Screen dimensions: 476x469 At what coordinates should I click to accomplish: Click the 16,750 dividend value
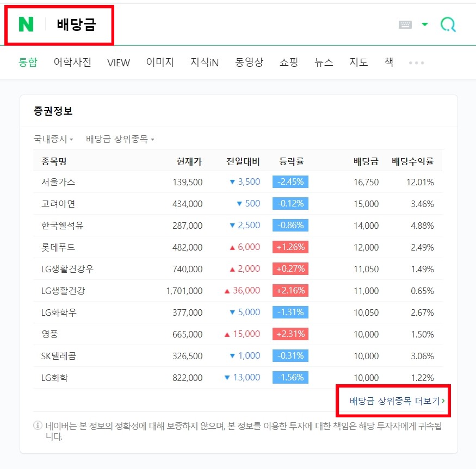tap(366, 182)
